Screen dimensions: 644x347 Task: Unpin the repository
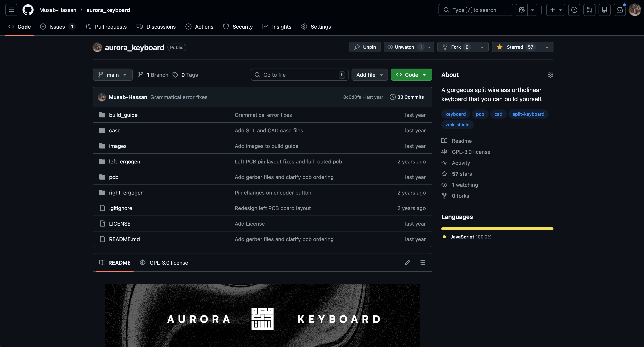[365, 47]
